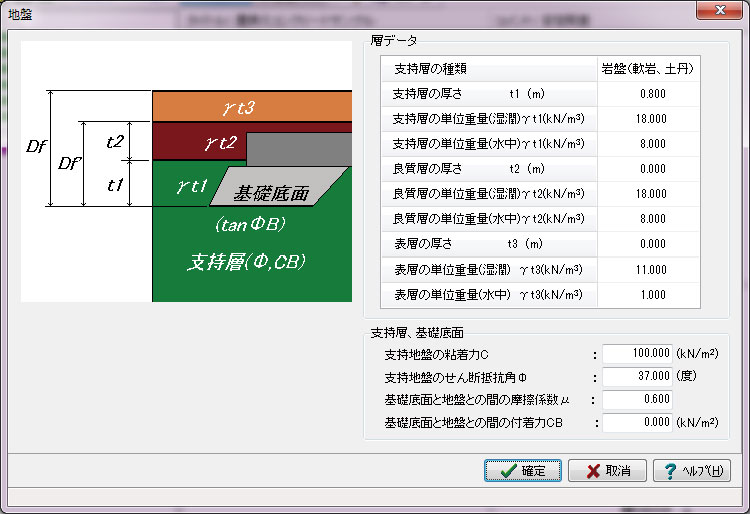Edit the 支持地盤の粘着力C input field

coord(637,354)
